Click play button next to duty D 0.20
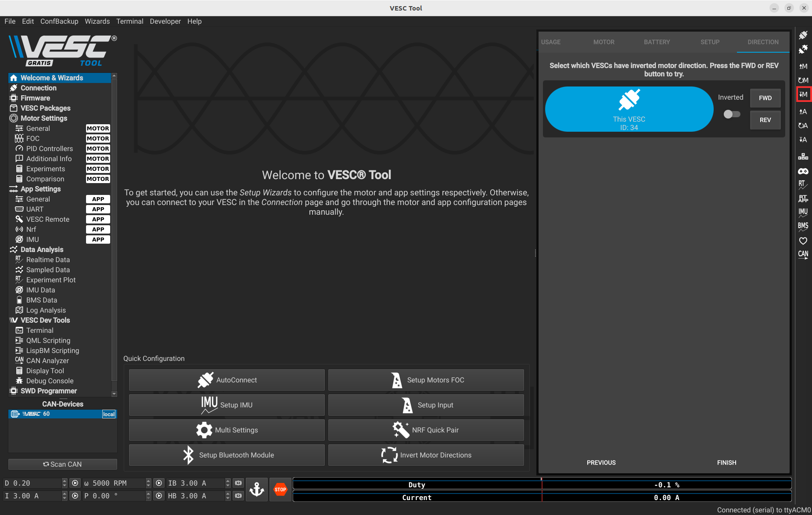 click(75, 483)
